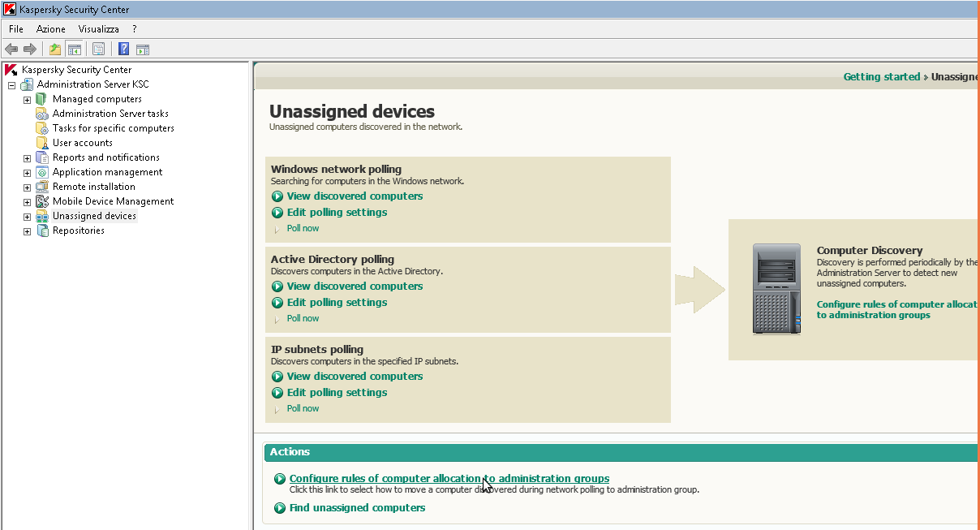The width and height of the screenshot is (980, 530).
Task: Click Configure rules link in Computer Discovery box
Action: click(x=897, y=310)
